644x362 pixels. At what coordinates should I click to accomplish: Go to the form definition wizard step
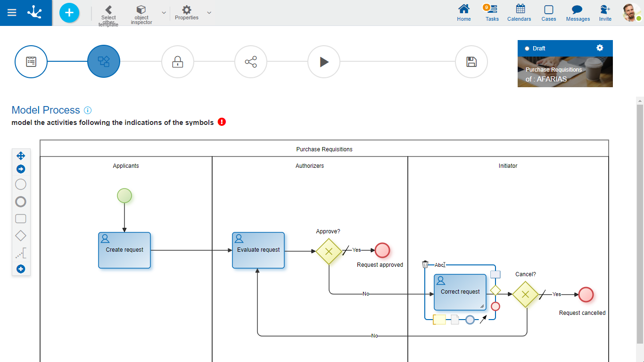[31, 61]
